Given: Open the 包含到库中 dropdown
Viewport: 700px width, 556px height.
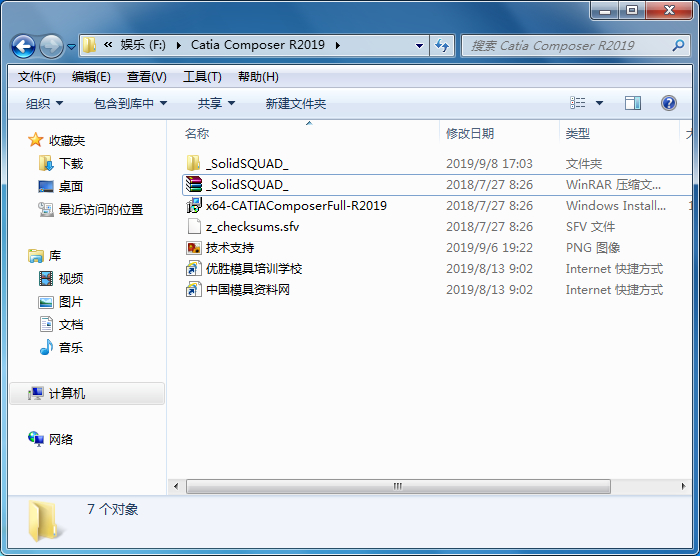Looking at the screenshot, I should 130,104.
